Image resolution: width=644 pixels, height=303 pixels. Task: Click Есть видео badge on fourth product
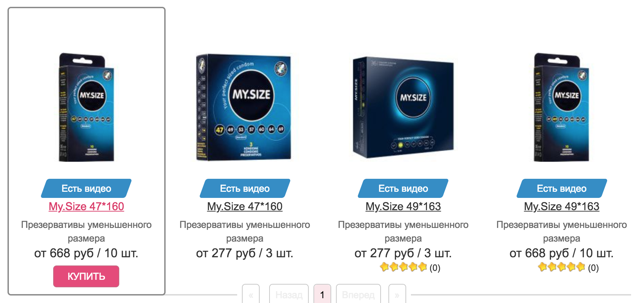tap(562, 188)
